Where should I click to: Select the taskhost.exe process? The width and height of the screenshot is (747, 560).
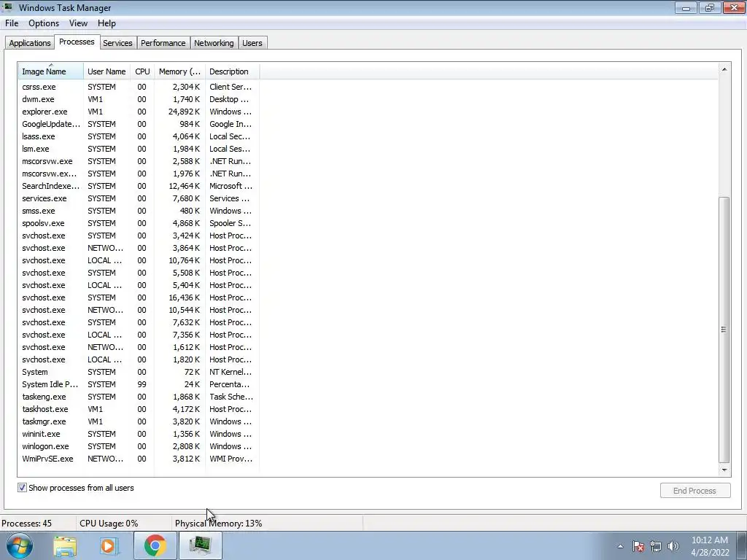tap(138, 409)
